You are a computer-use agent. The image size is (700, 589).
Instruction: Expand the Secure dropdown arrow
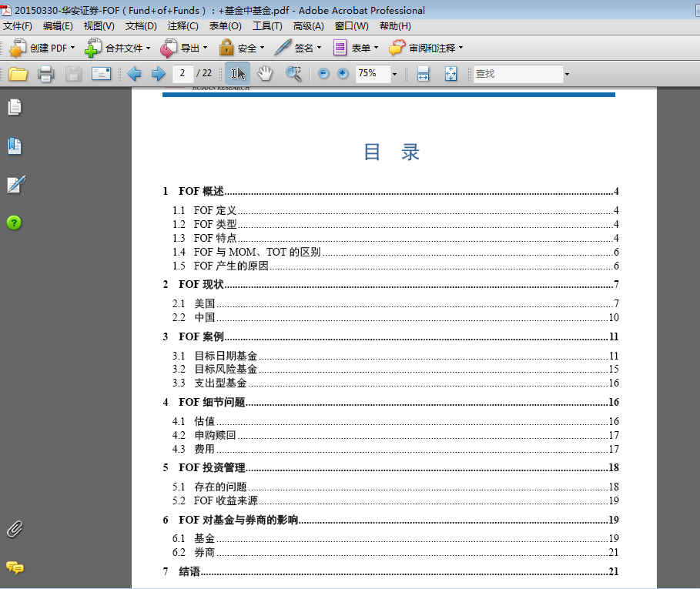[x=262, y=47]
